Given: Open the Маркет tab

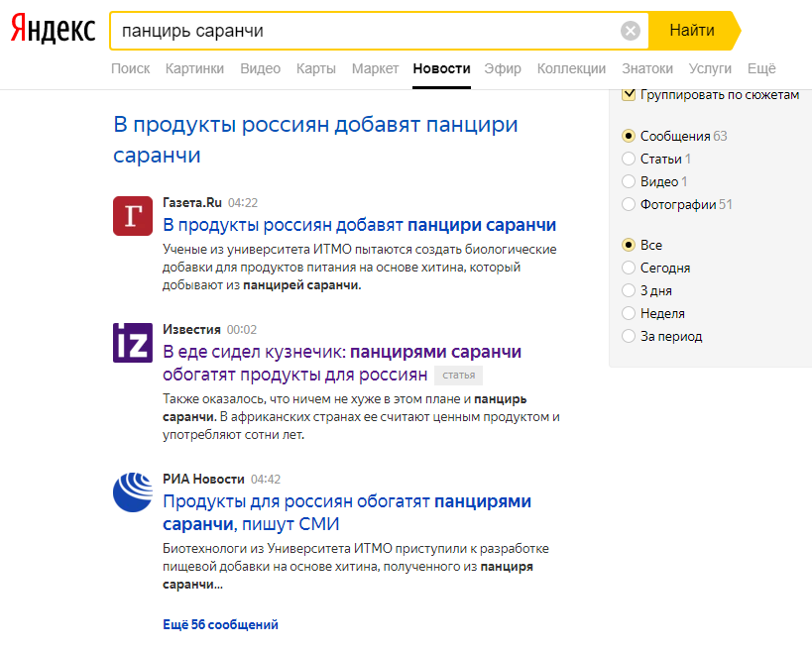Looking at the screenshot, I should click(x=375, y=68).
